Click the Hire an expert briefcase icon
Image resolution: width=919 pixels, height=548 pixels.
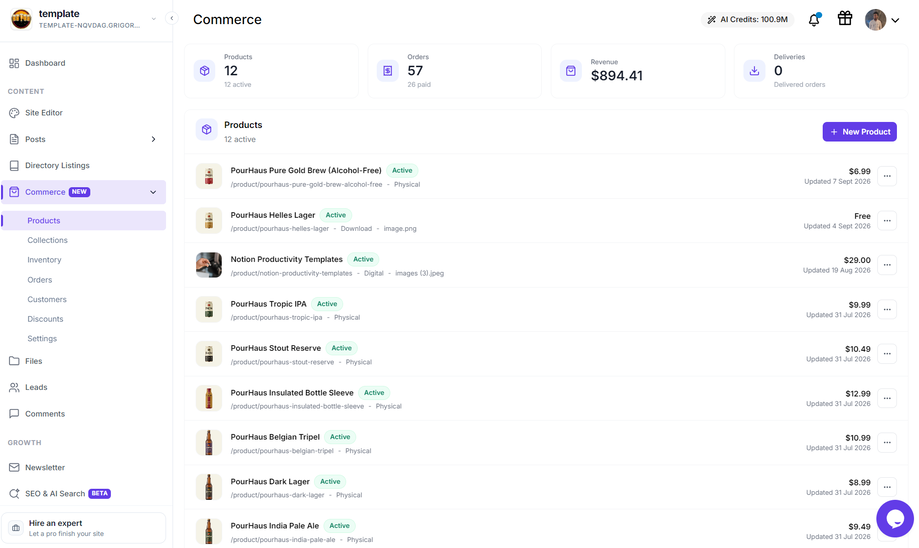(x=16, y=527)
